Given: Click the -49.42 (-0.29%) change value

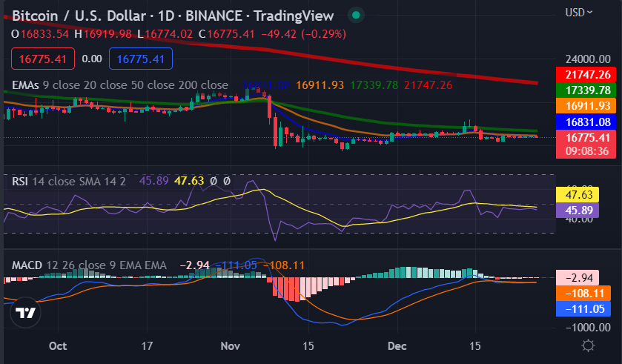Looking at the screenshot, I should click(x=303, y=33).
